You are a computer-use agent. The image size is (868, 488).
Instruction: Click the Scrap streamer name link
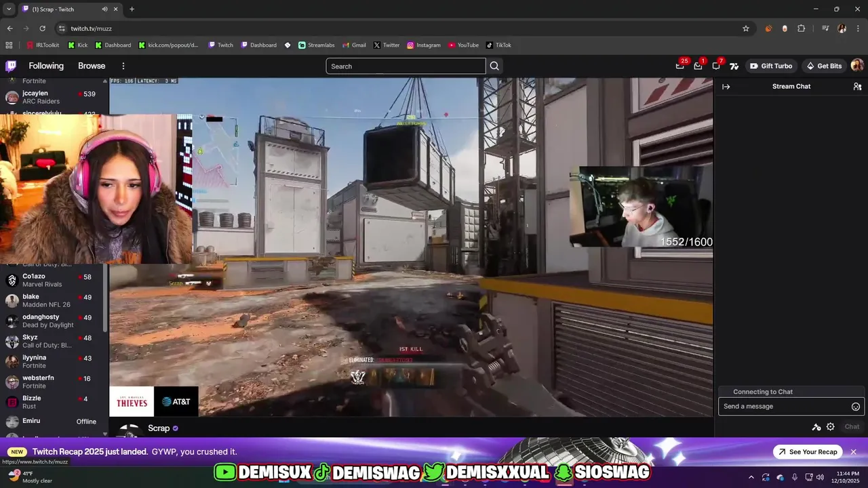coord(159,428)
